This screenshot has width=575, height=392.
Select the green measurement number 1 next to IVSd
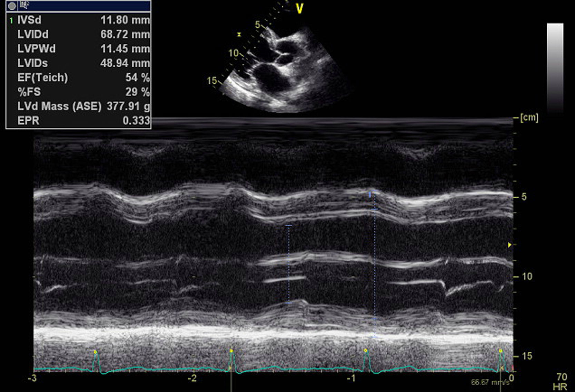click(x=11, y=21)
